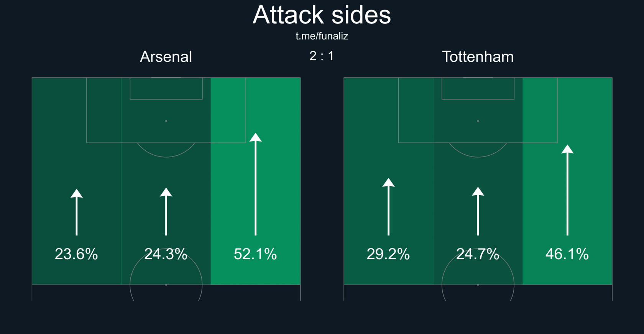644x334 pixels.
Task: Click the Arsenal team name
Action: coord(166,57)
